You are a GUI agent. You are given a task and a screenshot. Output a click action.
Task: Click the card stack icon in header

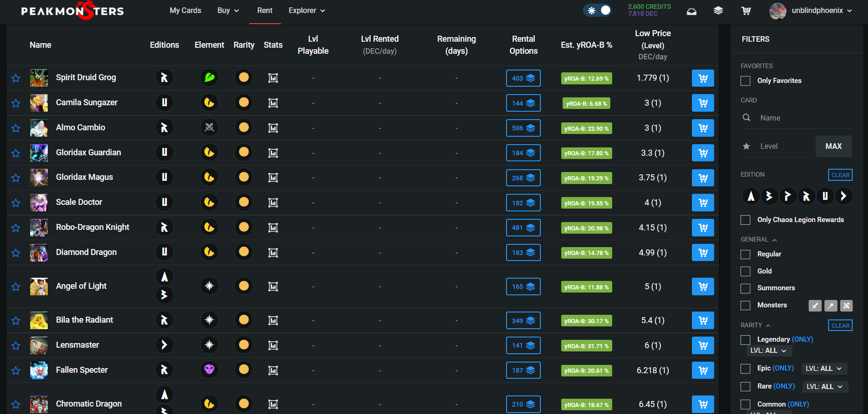point(718,11)
